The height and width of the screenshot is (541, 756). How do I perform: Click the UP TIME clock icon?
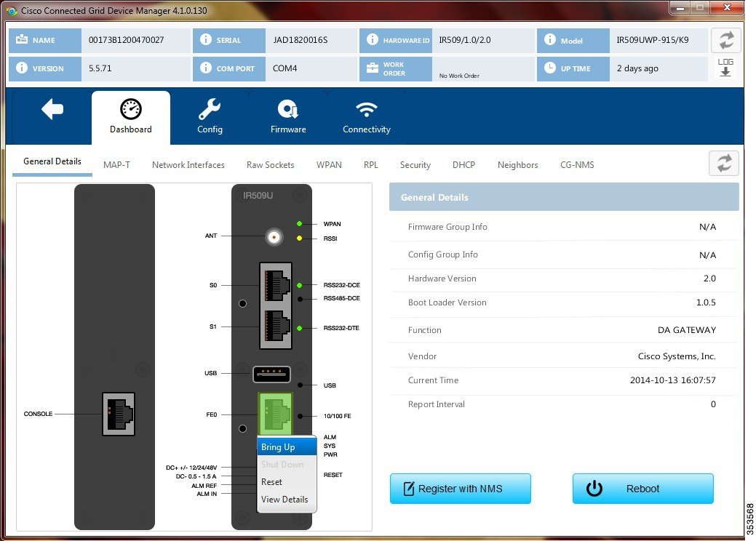[x=550, y=68]
